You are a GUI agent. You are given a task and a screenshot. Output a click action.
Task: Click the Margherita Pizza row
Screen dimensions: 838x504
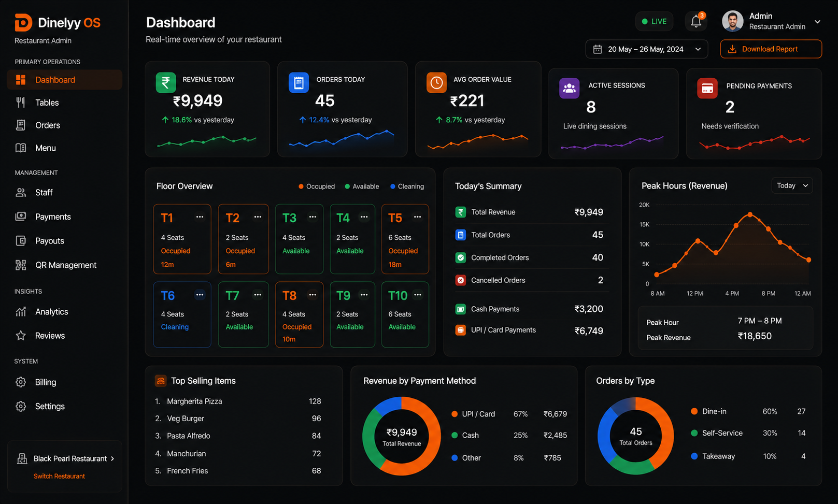(x=238, y=401)
